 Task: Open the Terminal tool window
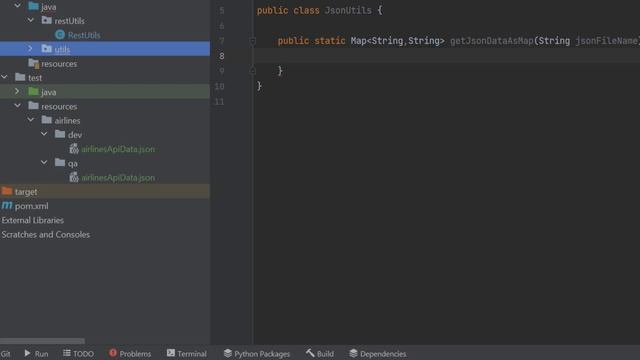click(x=187, y=353)
